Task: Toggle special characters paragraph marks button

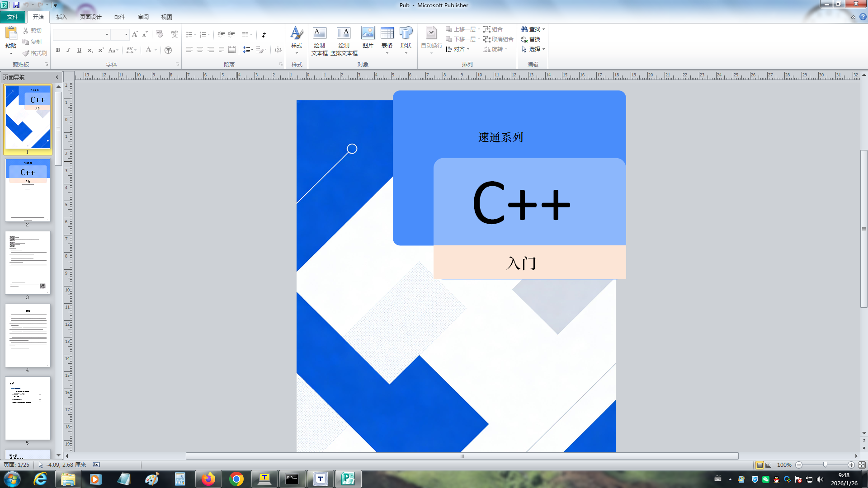Action: coord(264,35)
